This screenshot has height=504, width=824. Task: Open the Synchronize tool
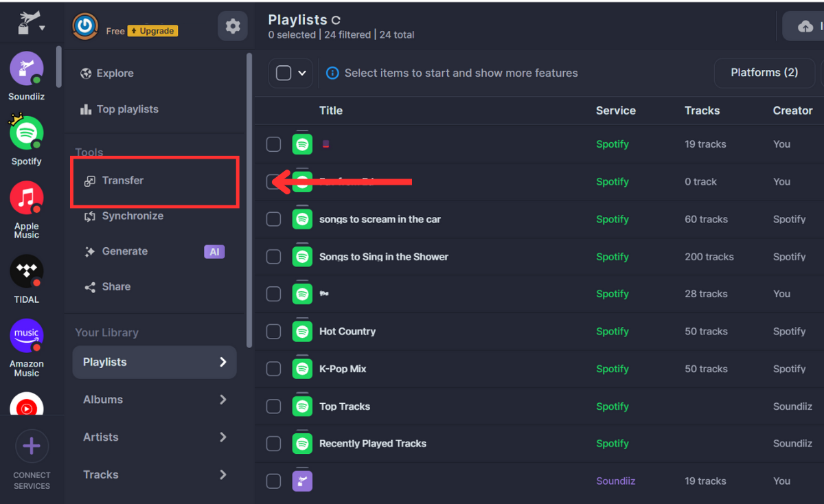pos(133,216)
